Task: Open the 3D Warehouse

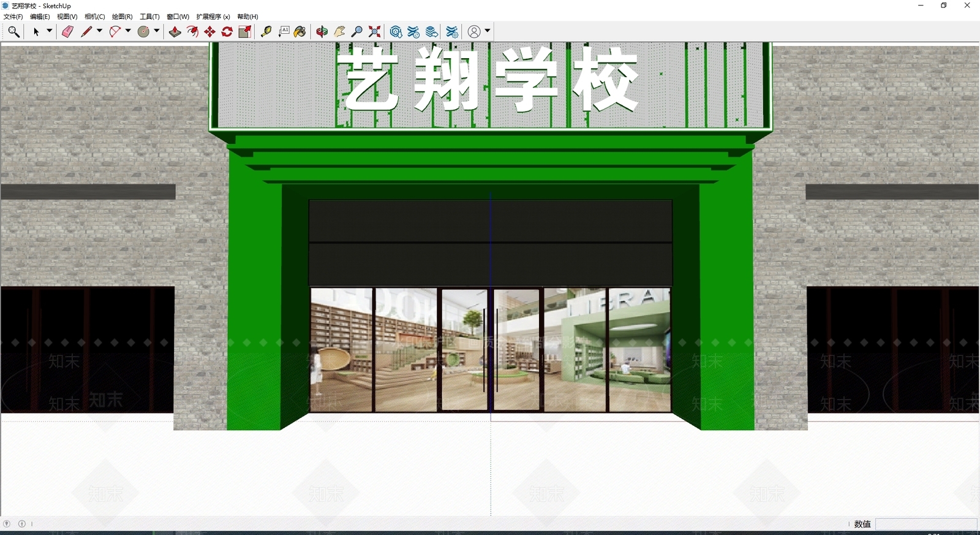Action: (396, 32)
